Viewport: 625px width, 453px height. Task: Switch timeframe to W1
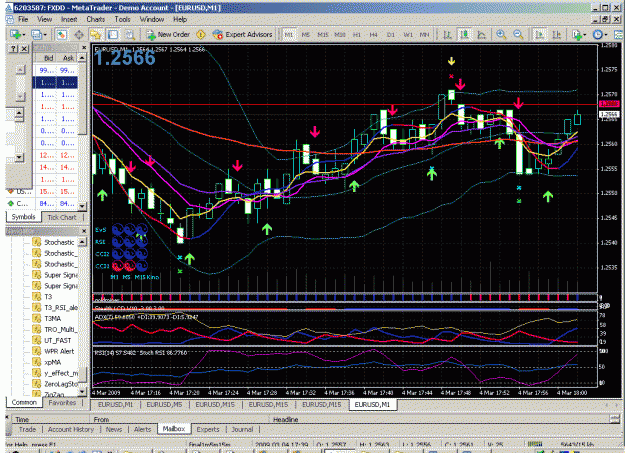(408, 35)
